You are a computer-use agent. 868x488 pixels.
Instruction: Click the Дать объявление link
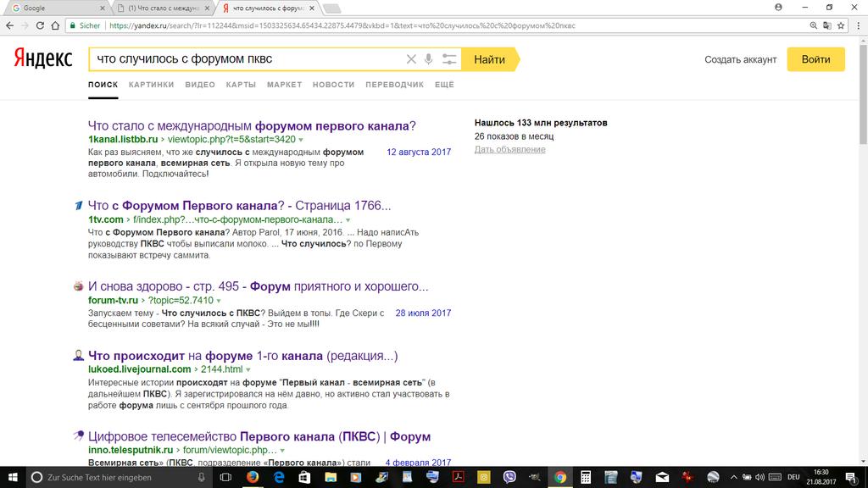[509, 149]
